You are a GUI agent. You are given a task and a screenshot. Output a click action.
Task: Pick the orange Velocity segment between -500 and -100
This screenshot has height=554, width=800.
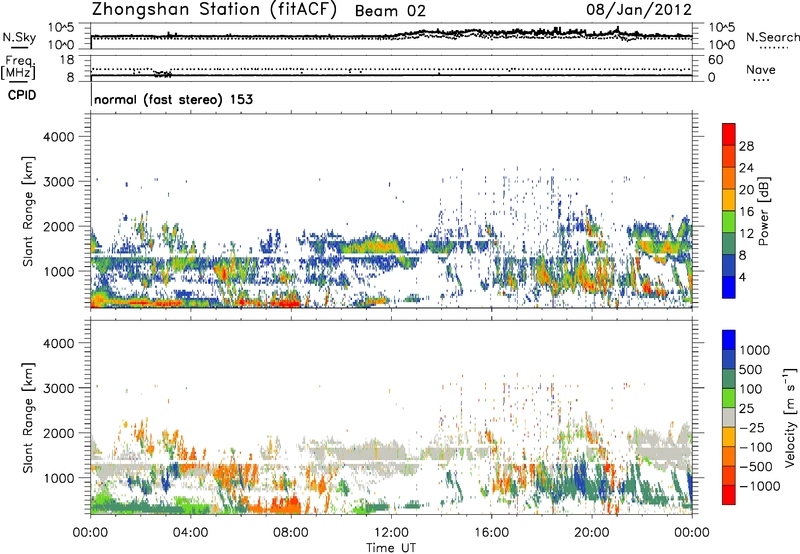point(729,456)
